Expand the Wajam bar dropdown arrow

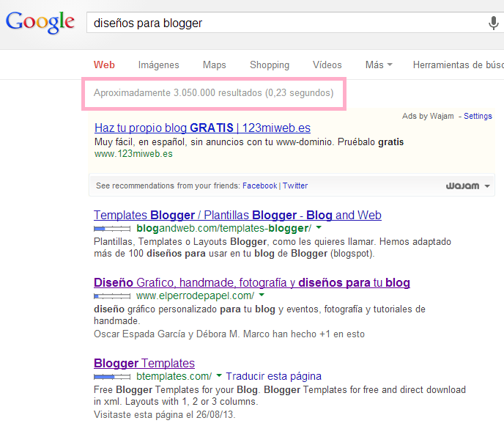click(487, 186)
